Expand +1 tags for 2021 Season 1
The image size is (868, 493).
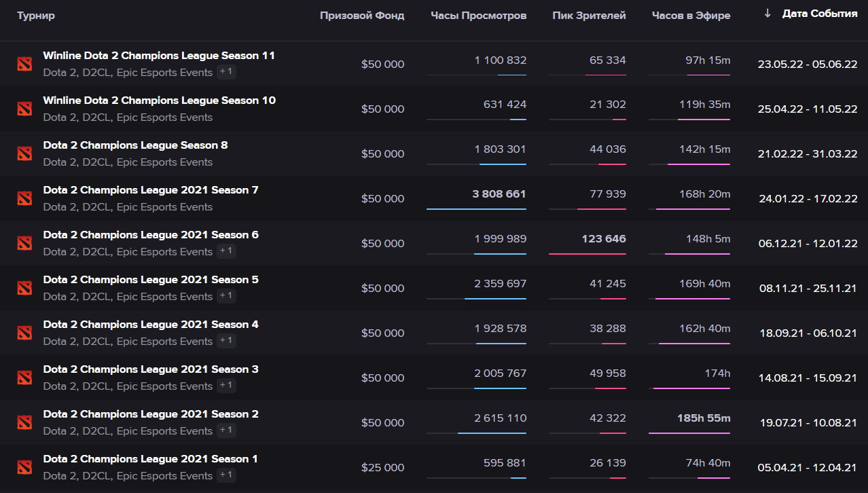point(226,475)
